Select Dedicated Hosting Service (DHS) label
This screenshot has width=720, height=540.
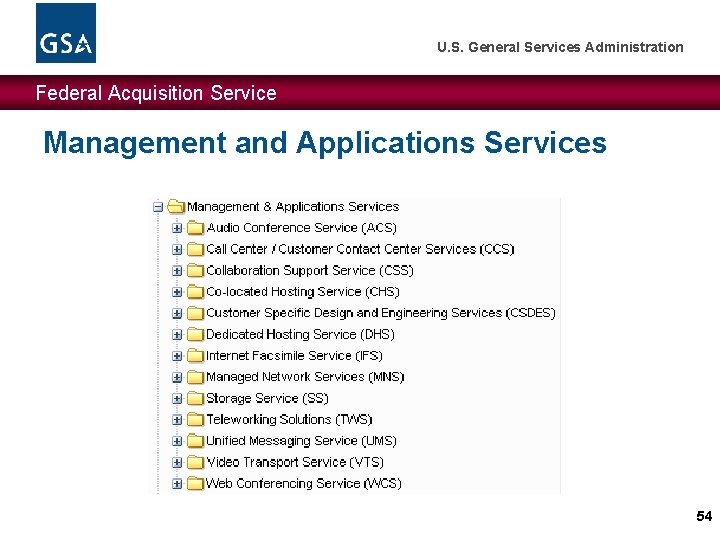coord(300,335)
